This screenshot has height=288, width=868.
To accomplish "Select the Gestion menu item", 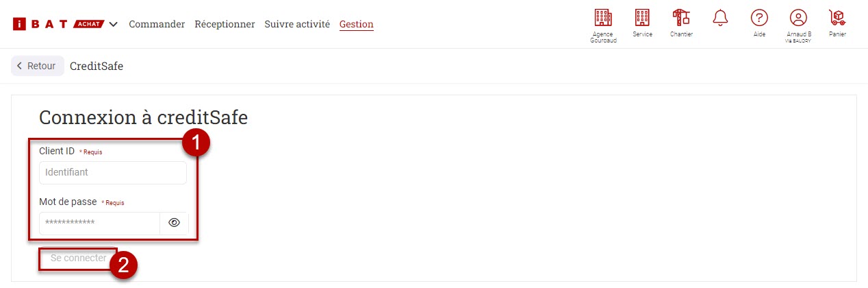I will coord(357,24).
